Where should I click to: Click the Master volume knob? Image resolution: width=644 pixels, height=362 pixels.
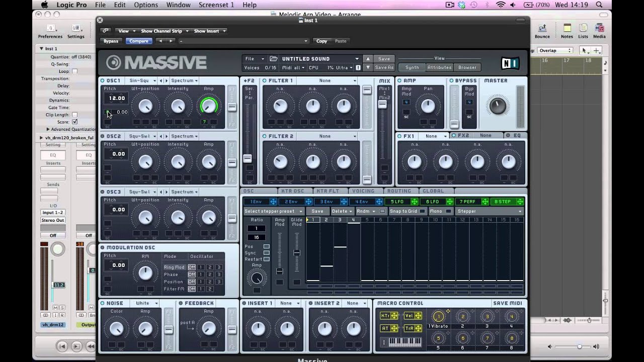tap(498, 106)
